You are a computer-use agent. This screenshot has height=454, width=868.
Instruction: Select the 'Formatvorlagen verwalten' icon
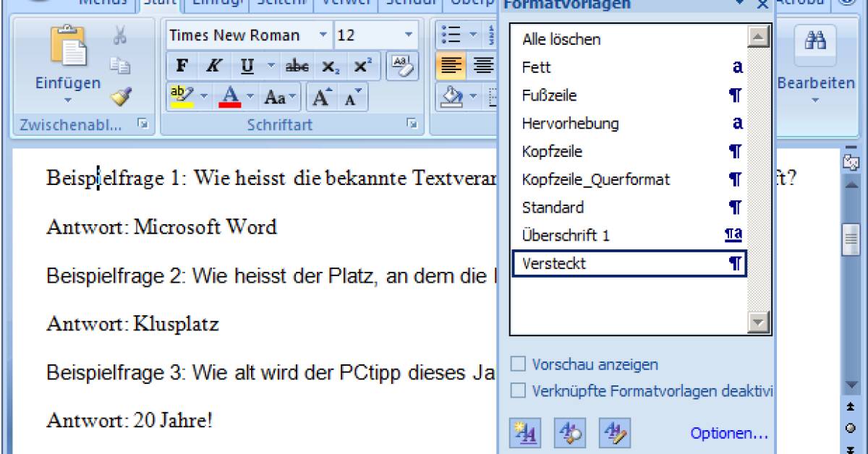[x=613, y=432]
